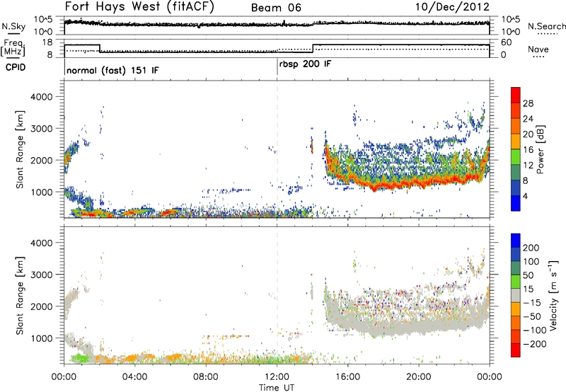Pick the blue top segment of Velocity colorbar
Viewport: 566px width, 392px height.
coord(516,241)
